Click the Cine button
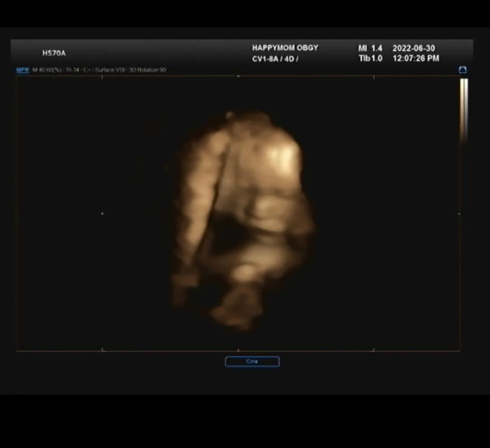This screenshot has width=490, height=448. [252, 362]
